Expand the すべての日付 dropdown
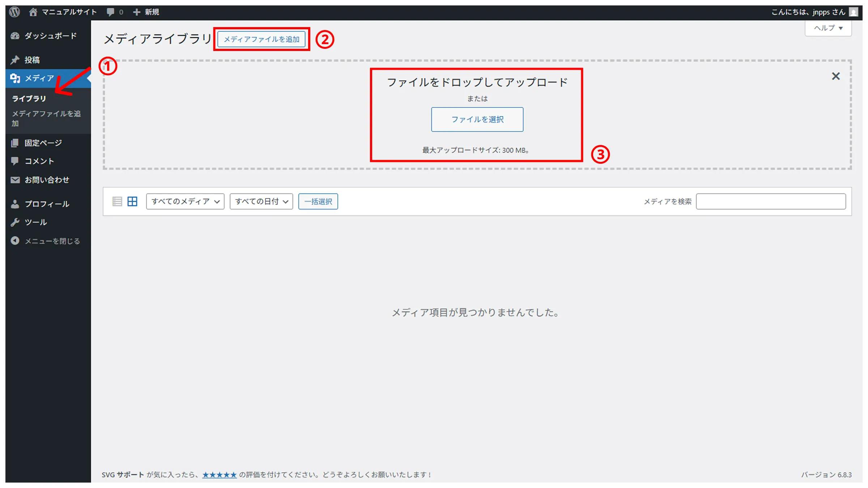The image size is (868, 488). point(261,201)
